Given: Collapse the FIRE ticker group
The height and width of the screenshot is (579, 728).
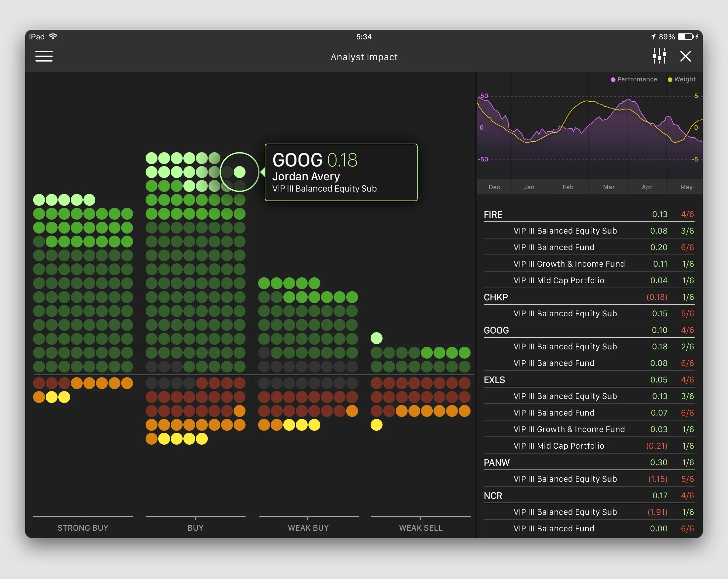Looking at the screenshot, I should pyautogui.click(x=493, y=214).
